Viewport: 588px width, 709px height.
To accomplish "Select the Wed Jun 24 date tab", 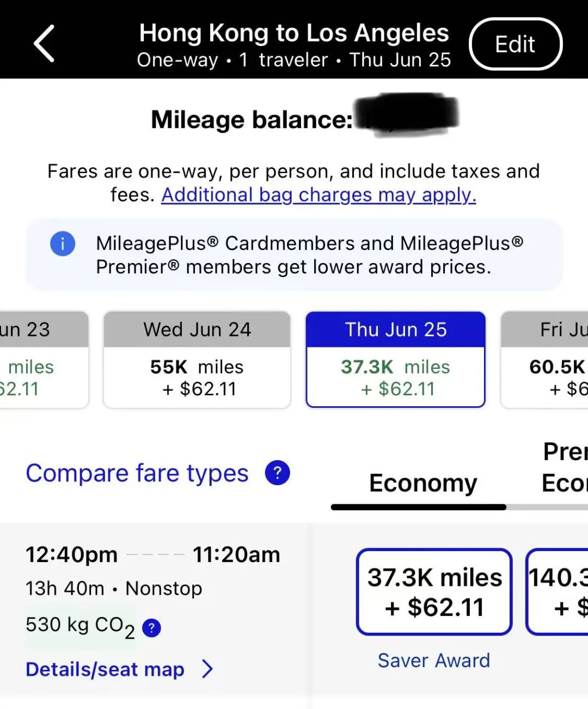I will point(197,359).
